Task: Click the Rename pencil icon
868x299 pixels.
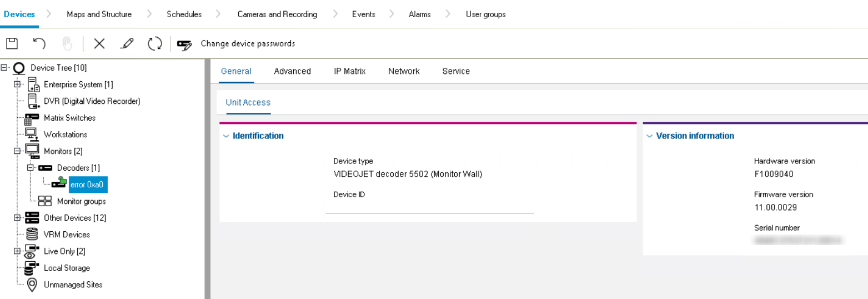Action: [x=127, y=43]
